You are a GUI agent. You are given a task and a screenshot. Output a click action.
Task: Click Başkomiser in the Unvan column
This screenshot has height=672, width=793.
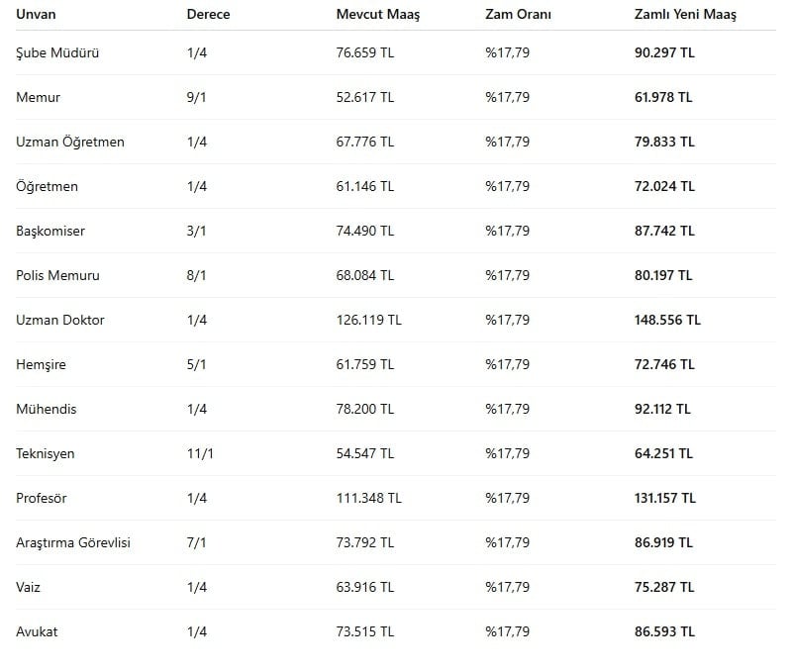pyautogui.click(x=50, y=231)
